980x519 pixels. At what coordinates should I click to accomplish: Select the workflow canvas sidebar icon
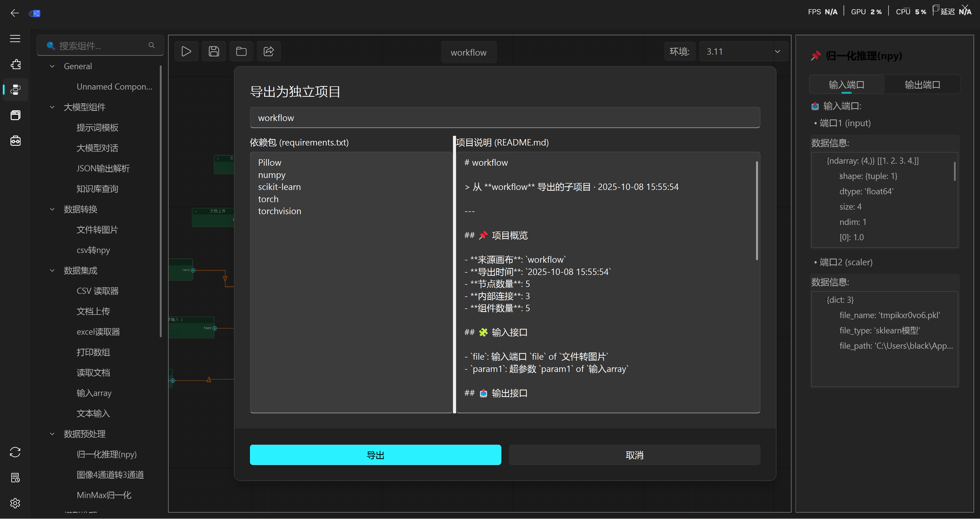coord(15,90)
